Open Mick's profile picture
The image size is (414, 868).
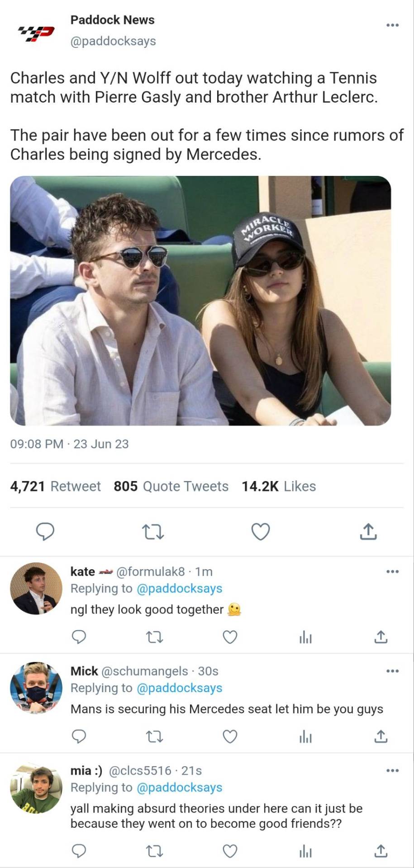36,688
